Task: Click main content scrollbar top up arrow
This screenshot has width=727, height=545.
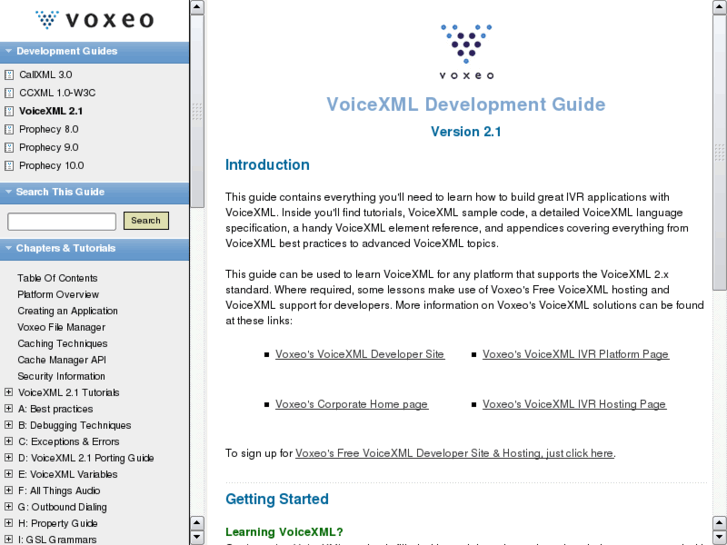Action: 719,7
